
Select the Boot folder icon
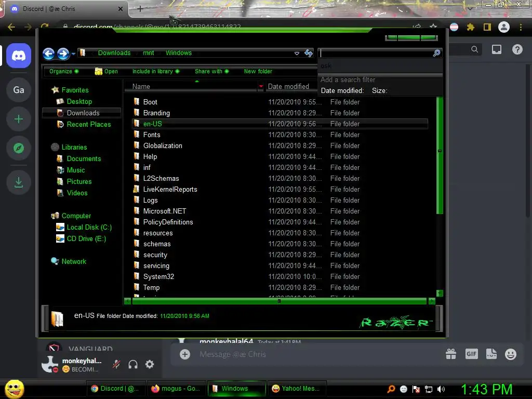tap(137, 101)
